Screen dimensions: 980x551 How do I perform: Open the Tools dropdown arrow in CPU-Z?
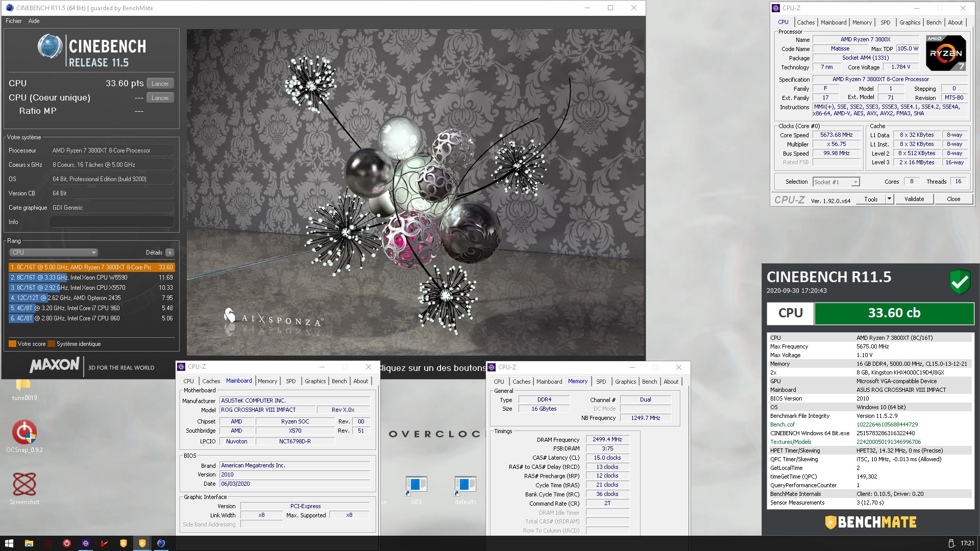pyautogui.click(x=889, y=199)
